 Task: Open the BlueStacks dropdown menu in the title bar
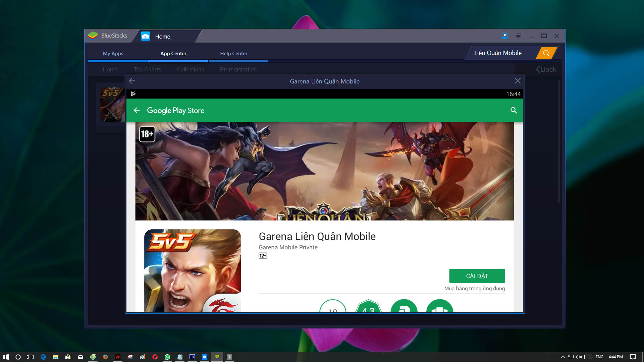point(518,36)
